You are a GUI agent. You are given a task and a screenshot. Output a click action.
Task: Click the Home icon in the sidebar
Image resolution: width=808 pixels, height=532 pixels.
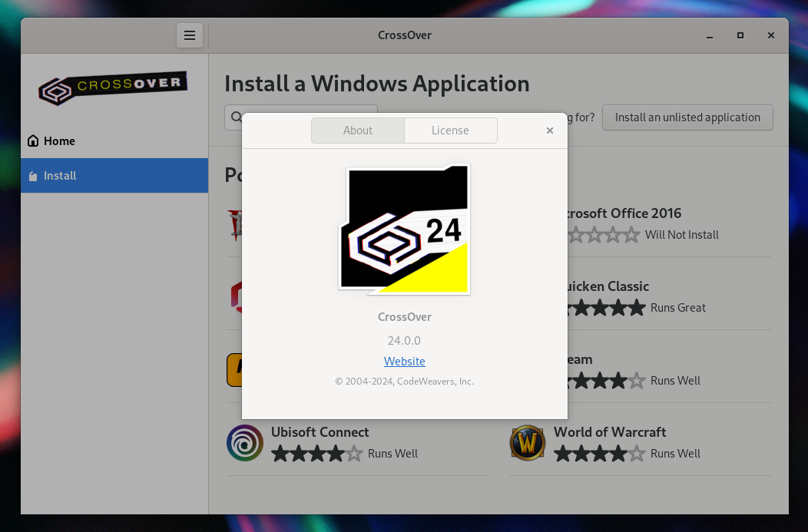tap(33, 141)
